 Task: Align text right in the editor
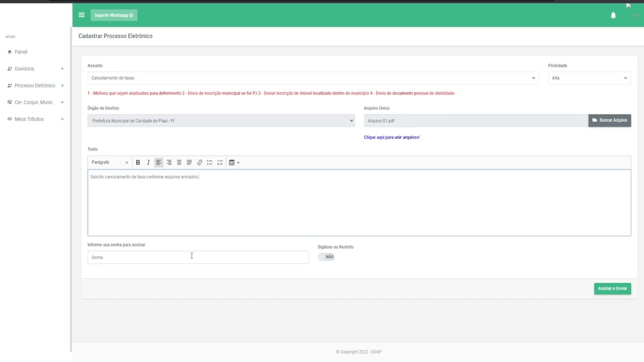[169, 162]
